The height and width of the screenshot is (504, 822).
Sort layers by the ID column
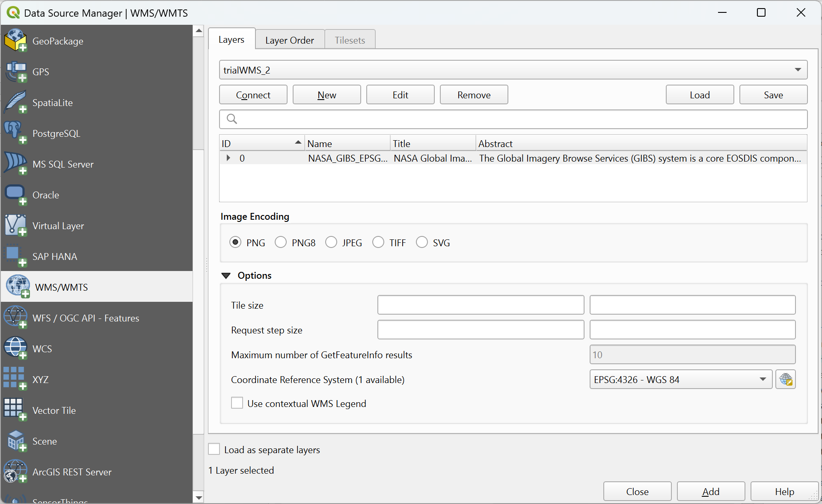(262, 144)
